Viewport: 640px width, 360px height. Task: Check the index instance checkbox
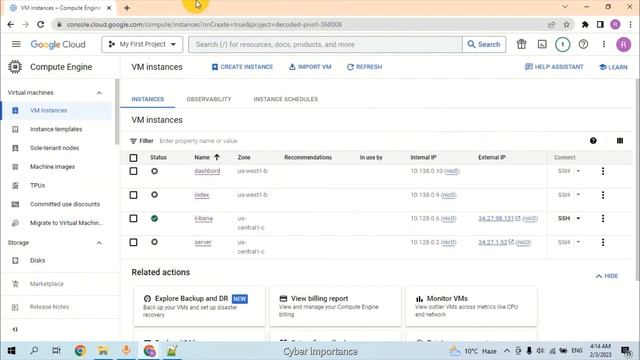pyautogui.click(x=133, y=195)
